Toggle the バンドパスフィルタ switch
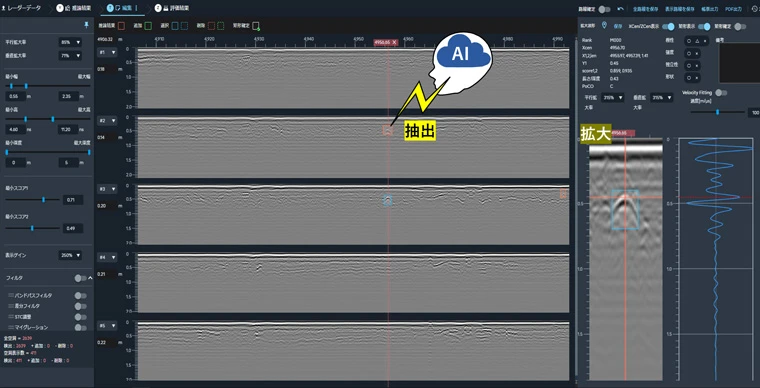760x388 pixels. [x=80, y=295]
